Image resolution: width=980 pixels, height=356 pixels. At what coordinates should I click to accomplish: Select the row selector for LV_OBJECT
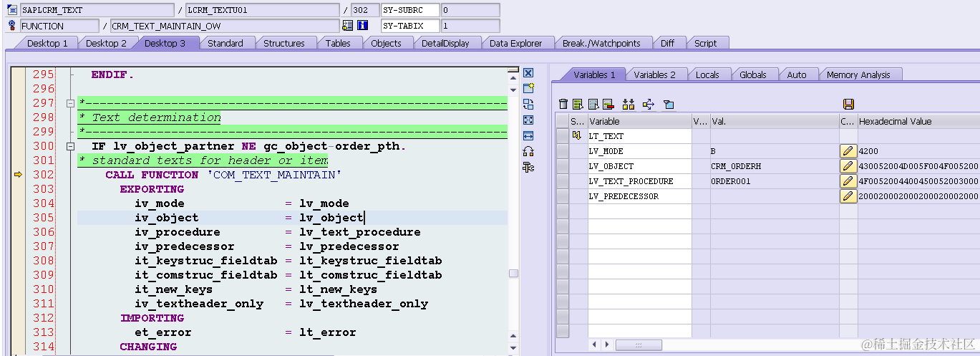tap(563, 166)
